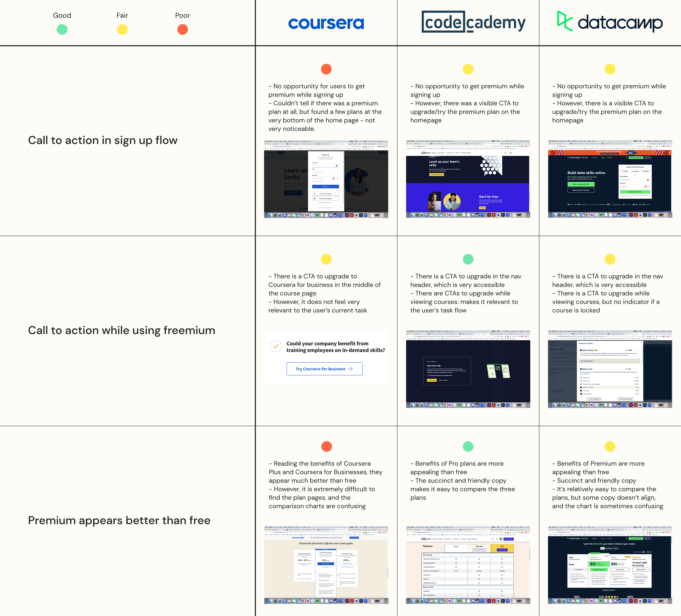Click Codecademy's yellow rating dot for sign up flow

pyautogui.click(x=468, y=69)
